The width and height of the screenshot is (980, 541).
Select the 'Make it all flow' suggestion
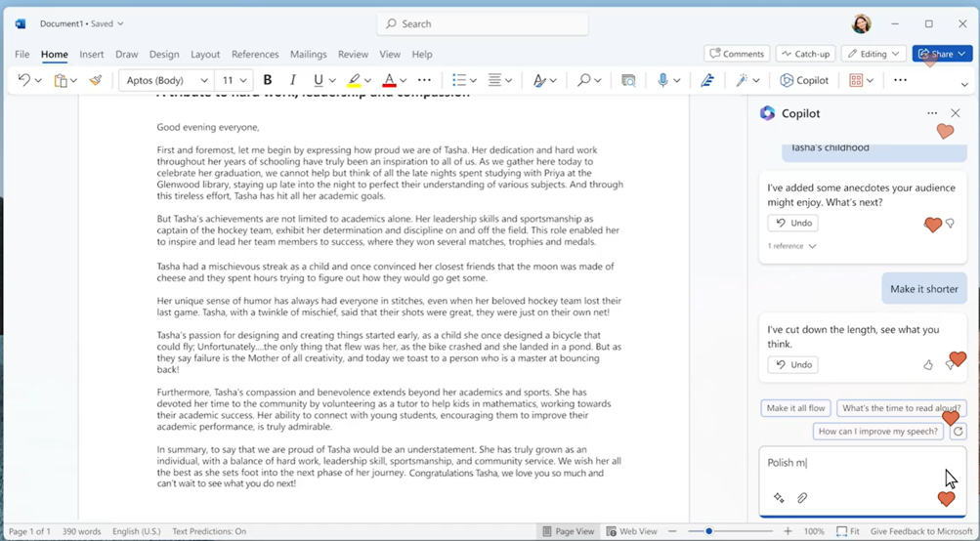coord(795,408)
